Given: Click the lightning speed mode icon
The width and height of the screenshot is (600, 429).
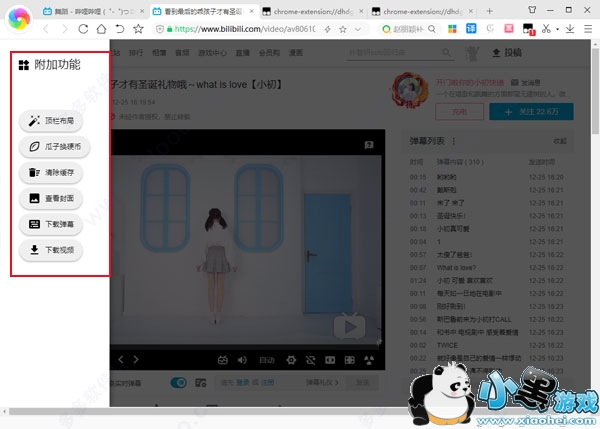Looking at the screenshot, I should 328,29.
